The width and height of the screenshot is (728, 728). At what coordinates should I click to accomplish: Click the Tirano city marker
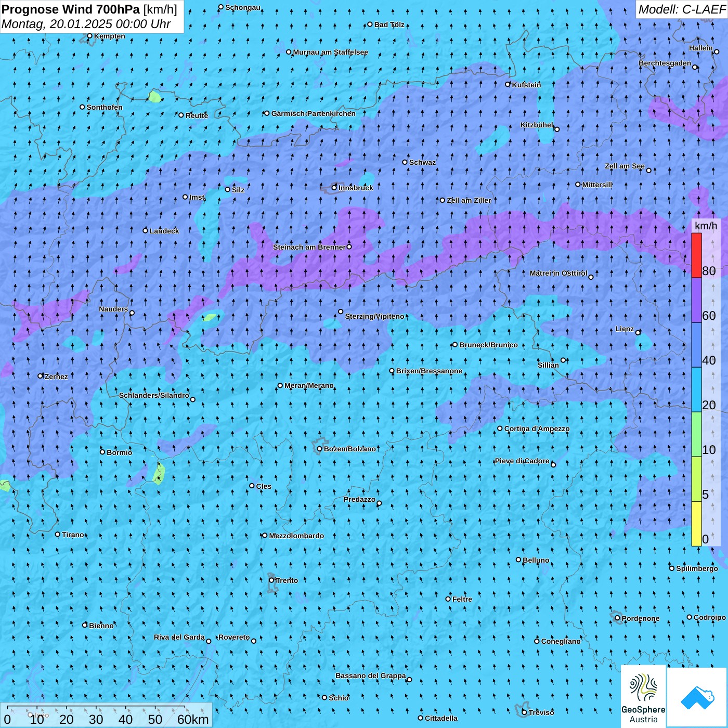point(58,535)
